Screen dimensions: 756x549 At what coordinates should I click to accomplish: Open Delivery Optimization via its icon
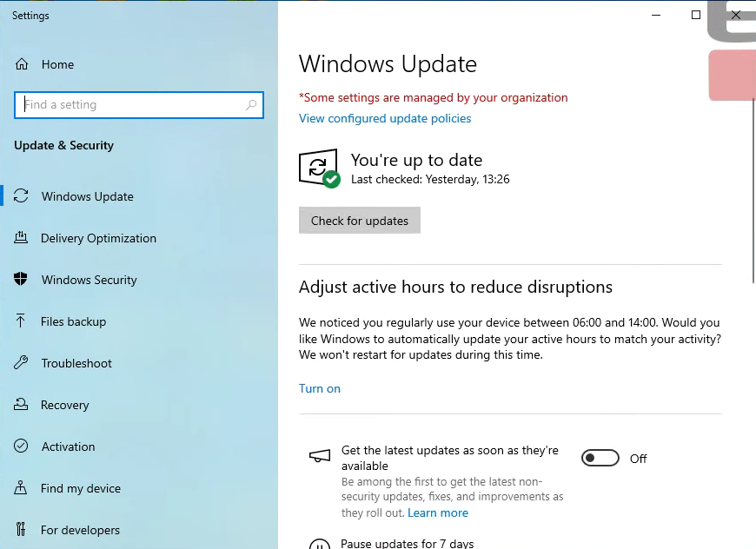click(x=22, y=238)
